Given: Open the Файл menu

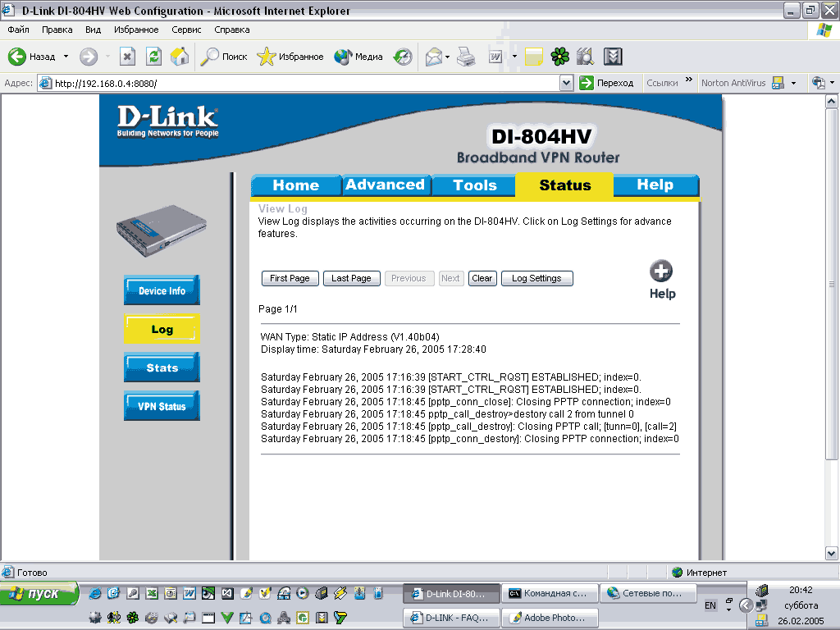Looking at the screenshot, I should click(18, 30).
